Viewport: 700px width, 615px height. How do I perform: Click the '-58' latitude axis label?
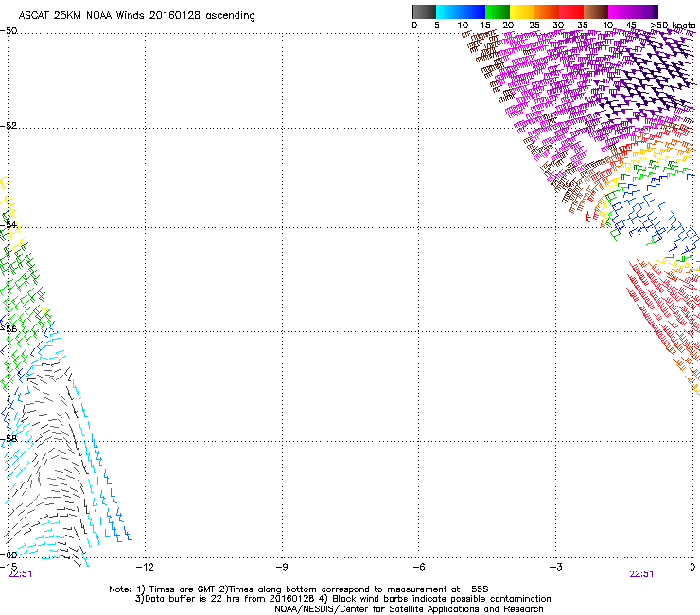coord(9,439)
